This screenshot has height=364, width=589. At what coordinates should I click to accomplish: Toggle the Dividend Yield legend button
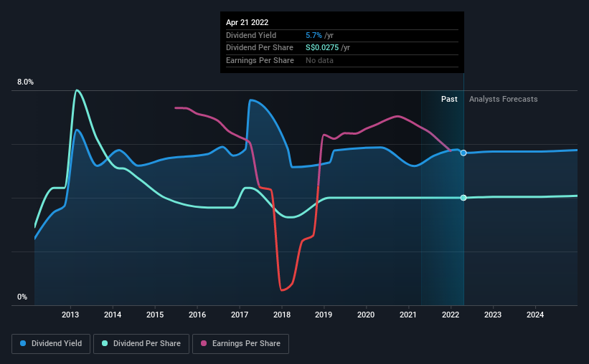click(51, 344)
